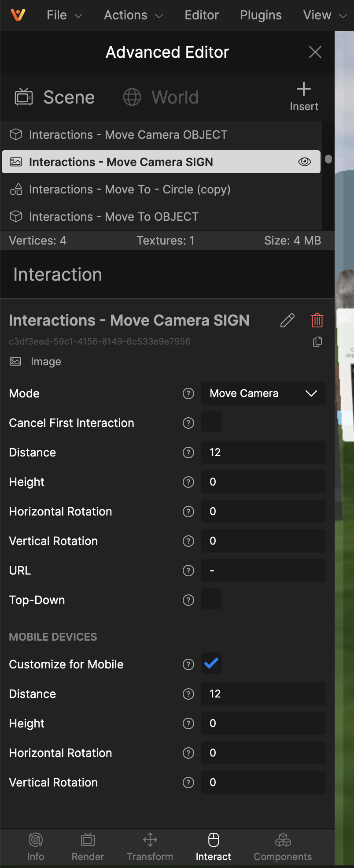Viewport: 354px width, 868px height.
Task: Switch to the World tab
Action: [161, 97]
